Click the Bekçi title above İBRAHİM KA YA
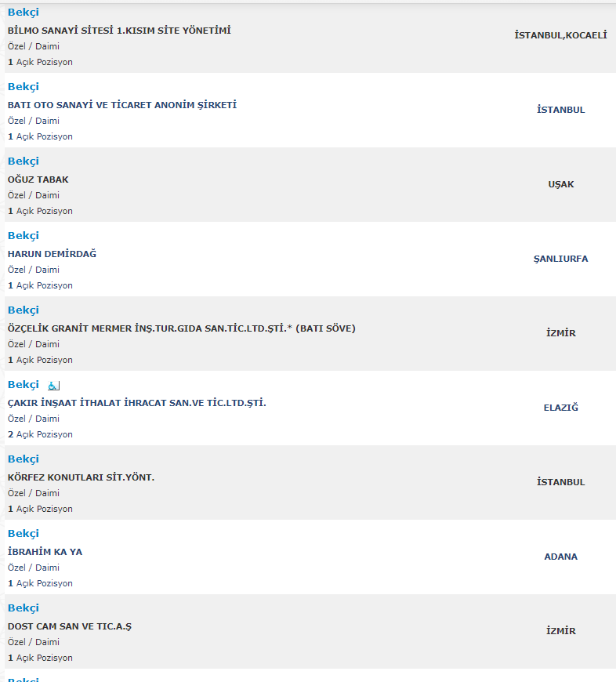 click(x=24, y=534)
